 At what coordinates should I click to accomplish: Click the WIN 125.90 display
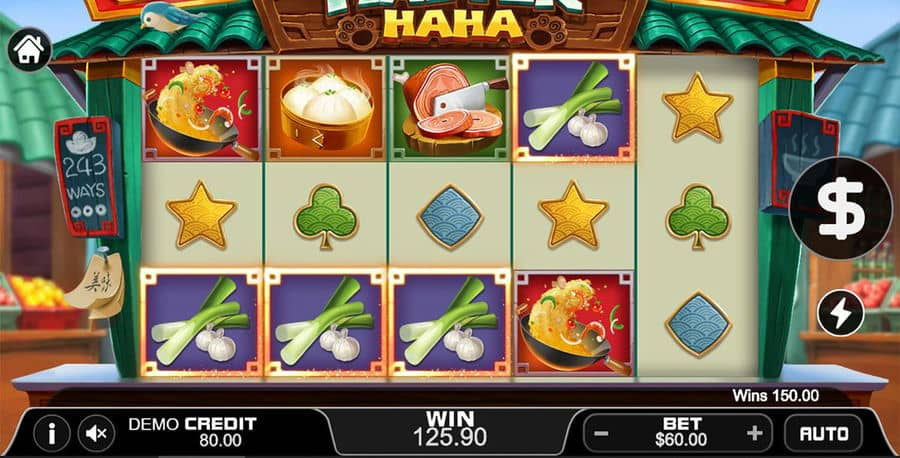(450, 429)
